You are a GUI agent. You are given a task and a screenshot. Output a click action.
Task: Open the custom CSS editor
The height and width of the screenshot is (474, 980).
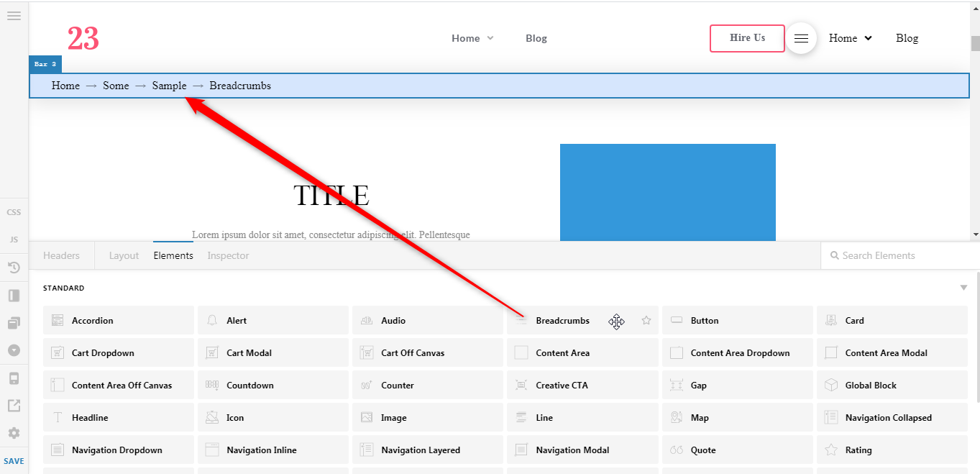14,212
